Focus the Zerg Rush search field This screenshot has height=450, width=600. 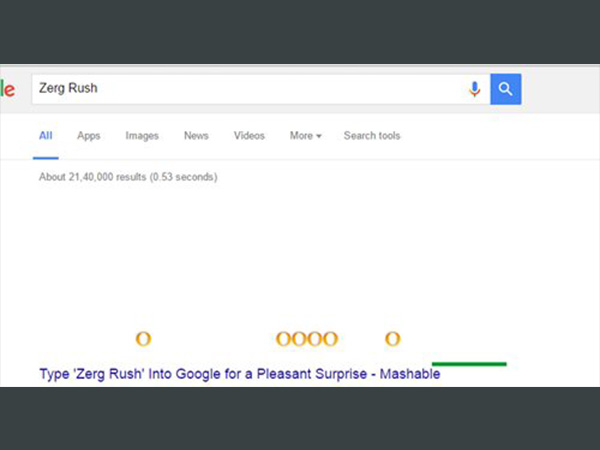coord(249,89)
